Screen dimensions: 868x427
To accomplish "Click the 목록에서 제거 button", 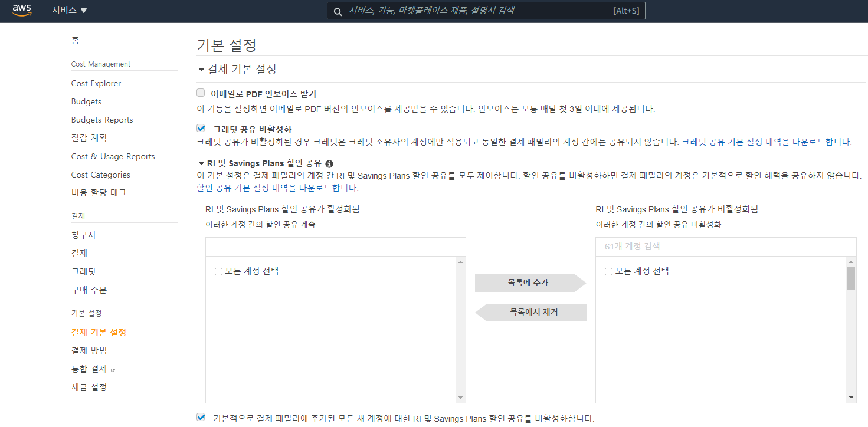I will coord(530,312).
